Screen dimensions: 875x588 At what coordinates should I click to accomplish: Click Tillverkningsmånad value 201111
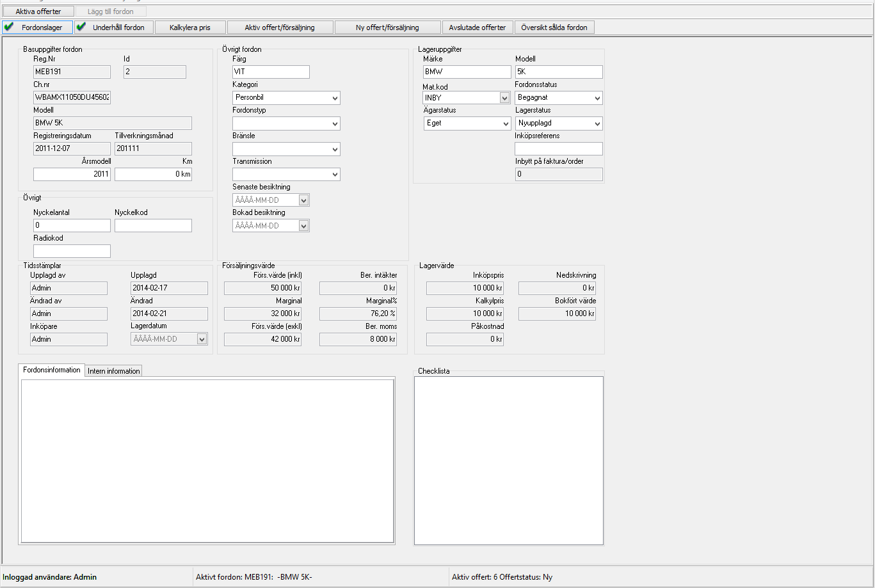pos(153,148)
